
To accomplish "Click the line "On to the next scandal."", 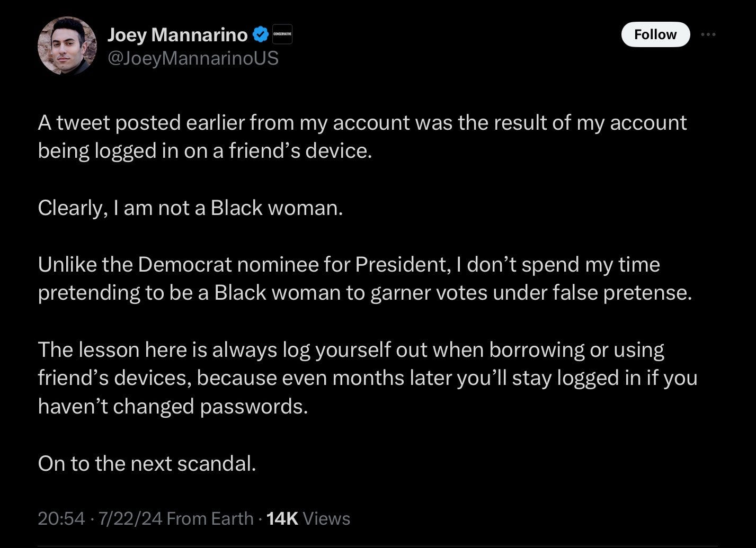I will 147,463.
